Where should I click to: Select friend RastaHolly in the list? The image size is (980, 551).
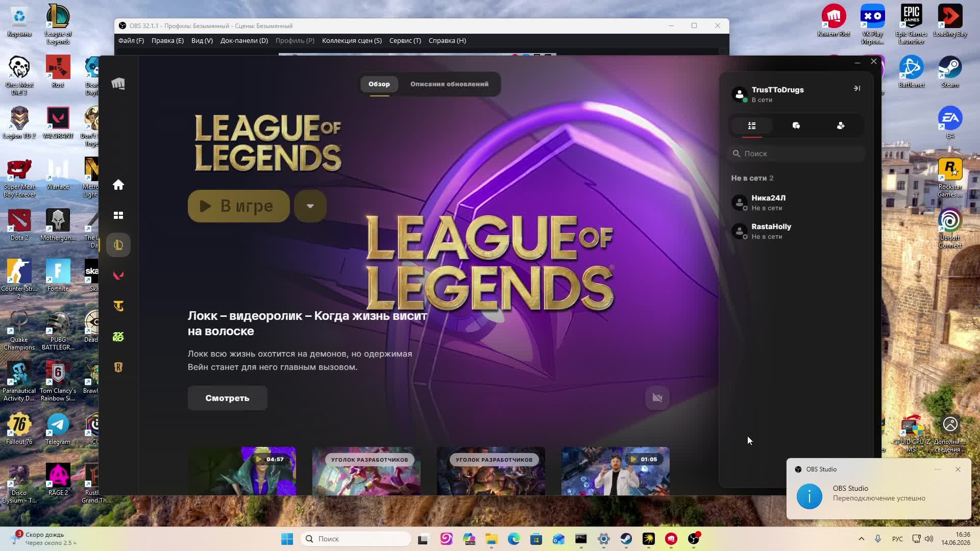(x=796, y=231)
